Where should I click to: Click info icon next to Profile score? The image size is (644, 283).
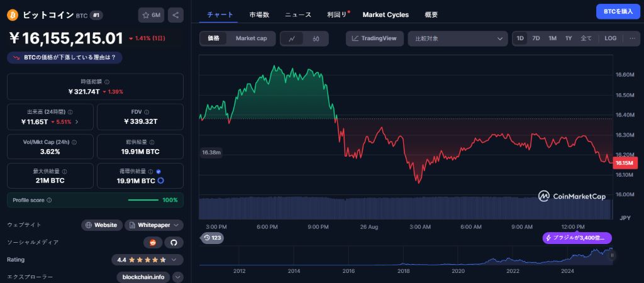(49, 200)
